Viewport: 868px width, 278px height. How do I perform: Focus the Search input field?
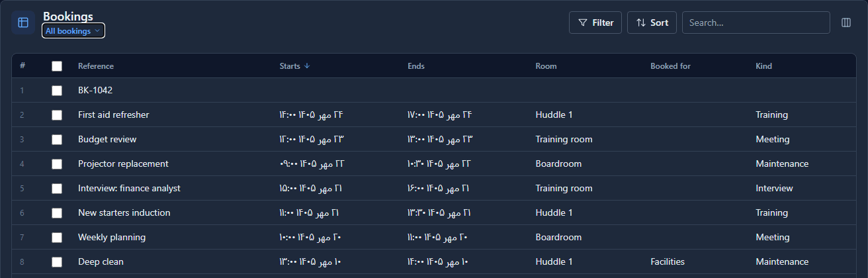pos(756,23)
